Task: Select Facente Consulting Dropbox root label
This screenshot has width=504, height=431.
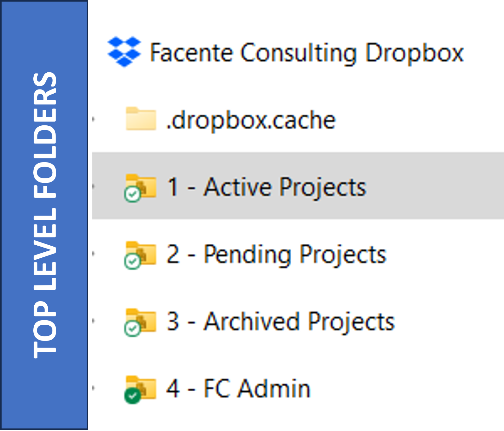Action: pos(307,53)
